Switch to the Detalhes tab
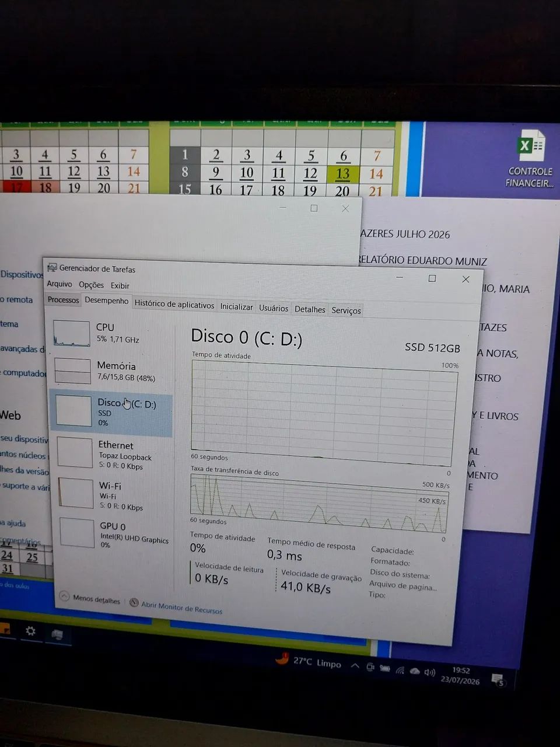 click(x=310, y=309)
